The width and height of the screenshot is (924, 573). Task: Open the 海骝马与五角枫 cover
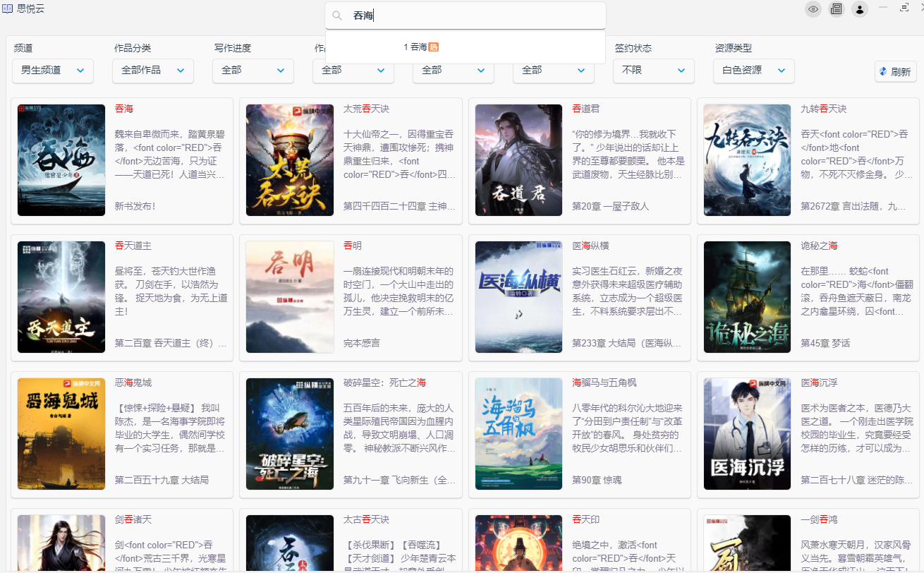pyautogui.click(x=518, y=434)
